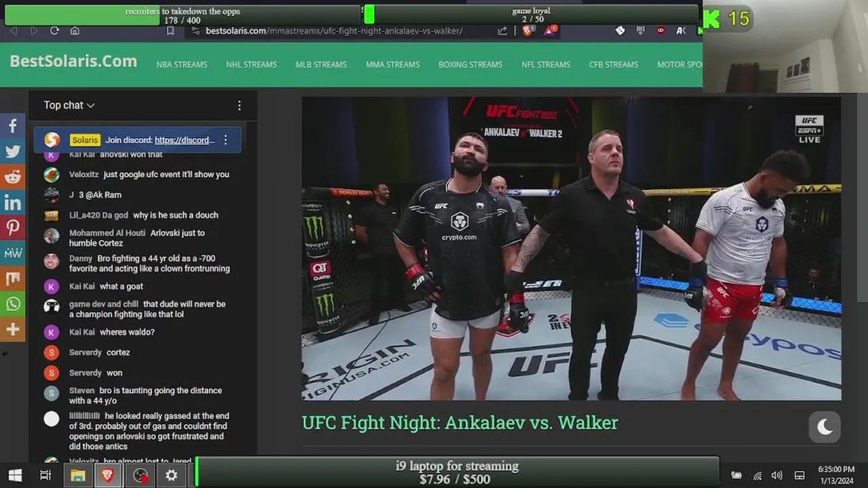The image size is (868, 488).
Task: Toggle dark mode moon button
Action: (x=825, y=427)
